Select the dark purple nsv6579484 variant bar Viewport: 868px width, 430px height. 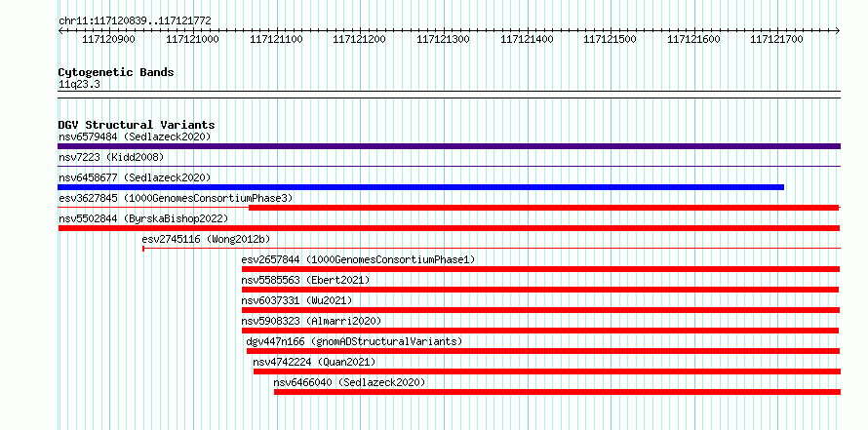click(449, 146)
